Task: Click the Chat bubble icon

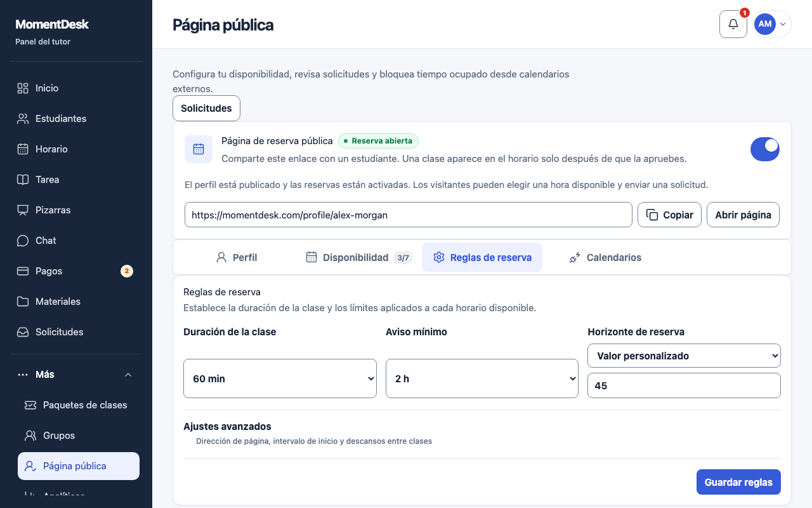Action: tap(23, 241)
